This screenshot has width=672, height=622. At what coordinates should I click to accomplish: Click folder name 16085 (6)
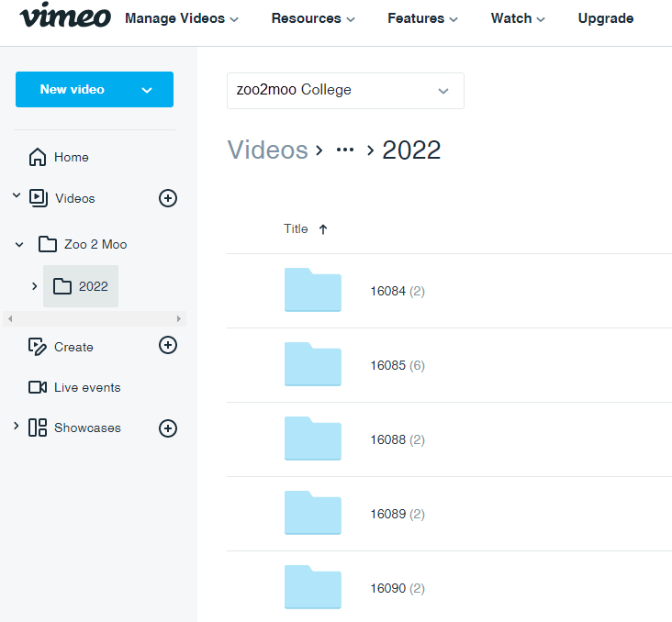[x=398, y=365]
